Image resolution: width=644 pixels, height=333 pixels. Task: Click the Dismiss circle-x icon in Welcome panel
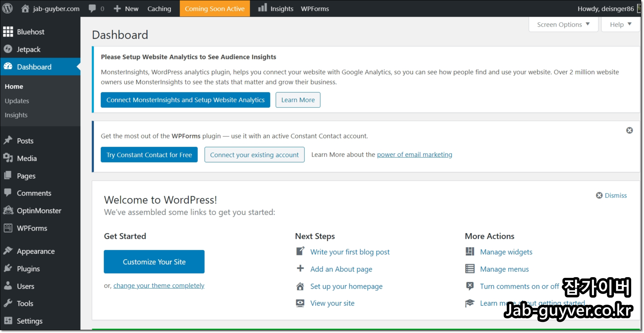(x=599, y=195)
